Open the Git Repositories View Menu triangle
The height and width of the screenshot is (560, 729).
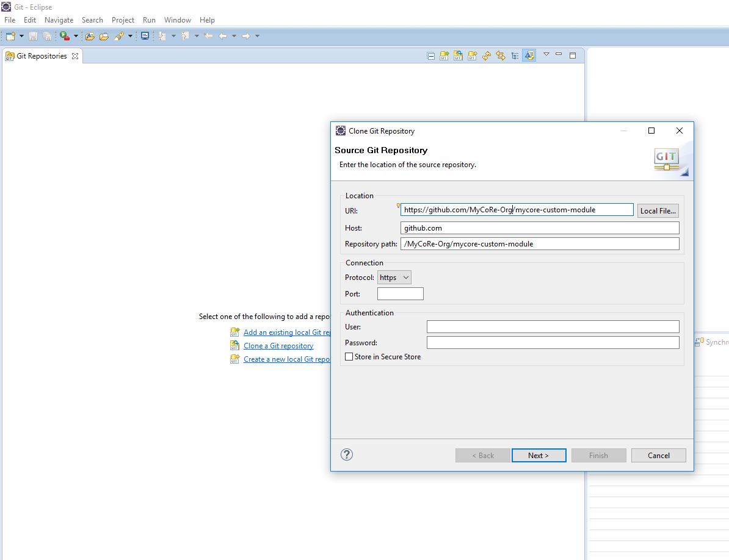pos(546,54)
